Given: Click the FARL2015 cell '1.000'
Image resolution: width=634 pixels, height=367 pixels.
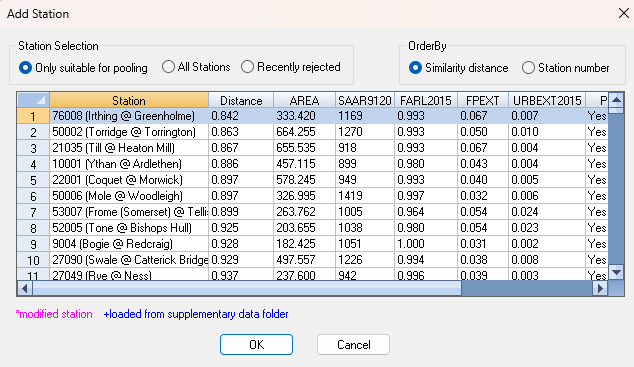Looking at the screenshot, I should pos(426,244).
